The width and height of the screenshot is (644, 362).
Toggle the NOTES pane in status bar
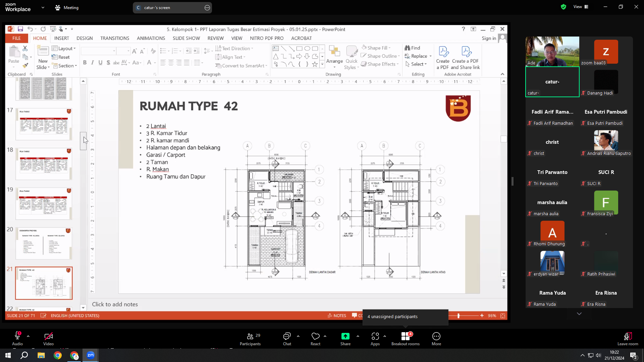(x=337, y=316)
